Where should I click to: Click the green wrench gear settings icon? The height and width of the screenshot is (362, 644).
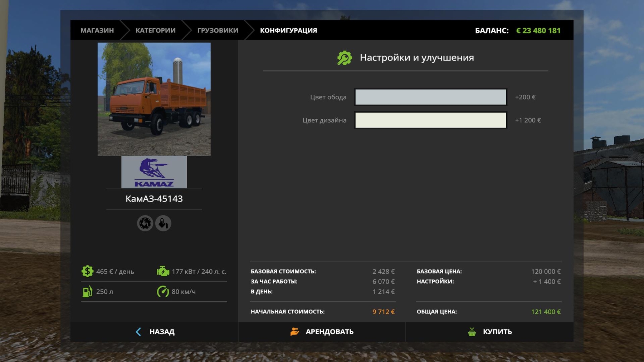pyautogui.click(x=345, y=58)
